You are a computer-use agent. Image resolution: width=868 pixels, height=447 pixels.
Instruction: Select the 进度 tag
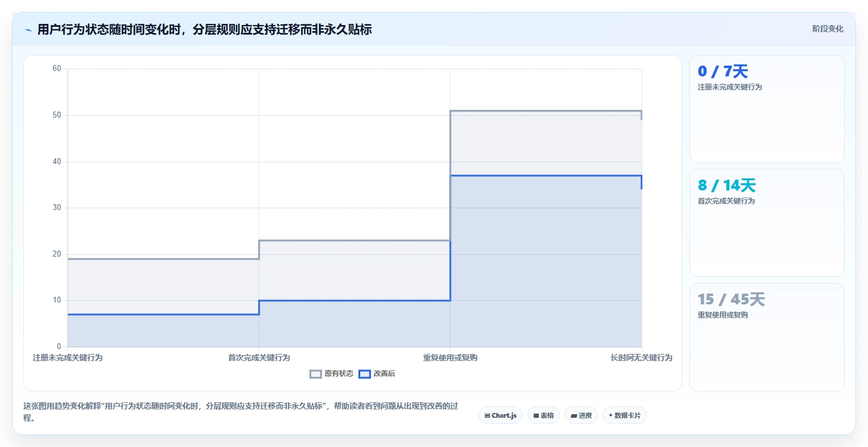[x=581, y=415]
